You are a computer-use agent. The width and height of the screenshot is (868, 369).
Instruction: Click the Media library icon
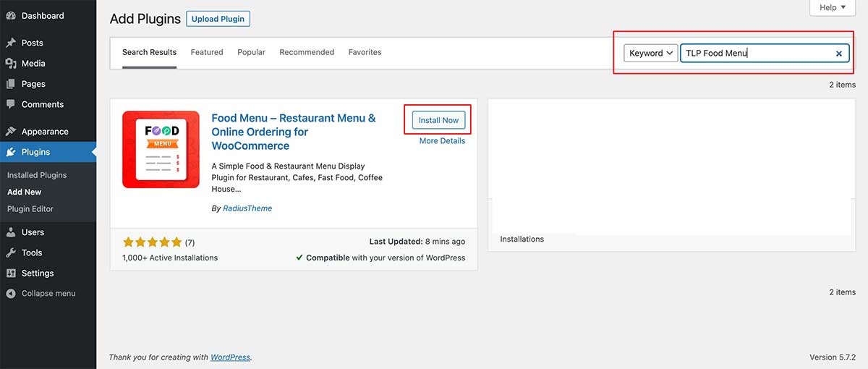point(11,64)
